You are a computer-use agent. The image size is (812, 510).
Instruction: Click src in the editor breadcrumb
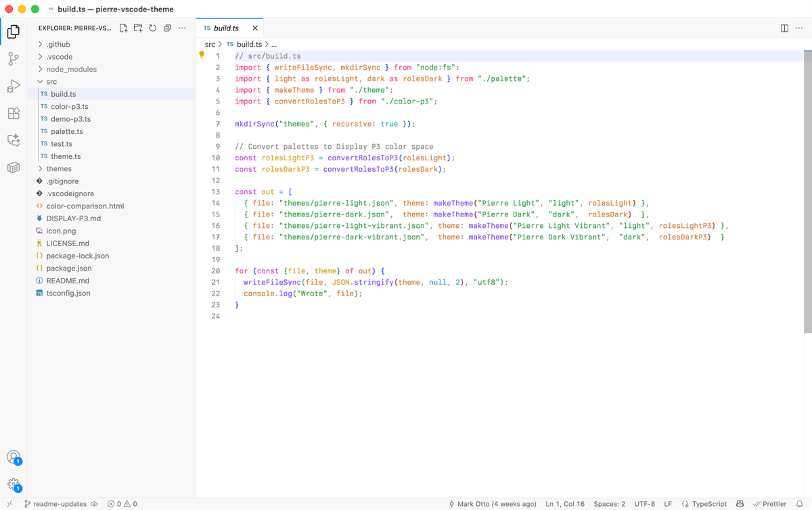pyautogui.click(x=210, y=44)
